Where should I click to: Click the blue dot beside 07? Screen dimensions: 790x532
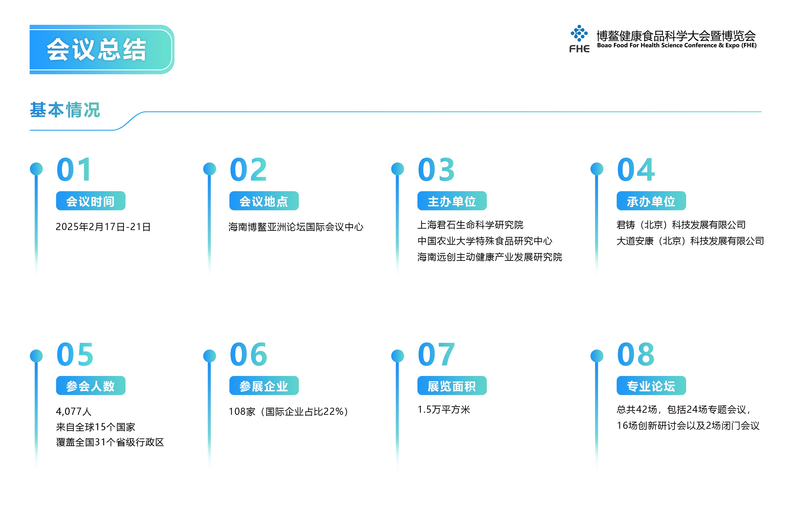pos(397,356)
